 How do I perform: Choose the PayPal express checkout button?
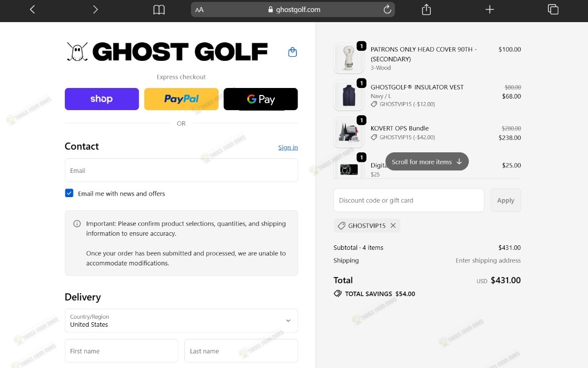tap(181, 99)
